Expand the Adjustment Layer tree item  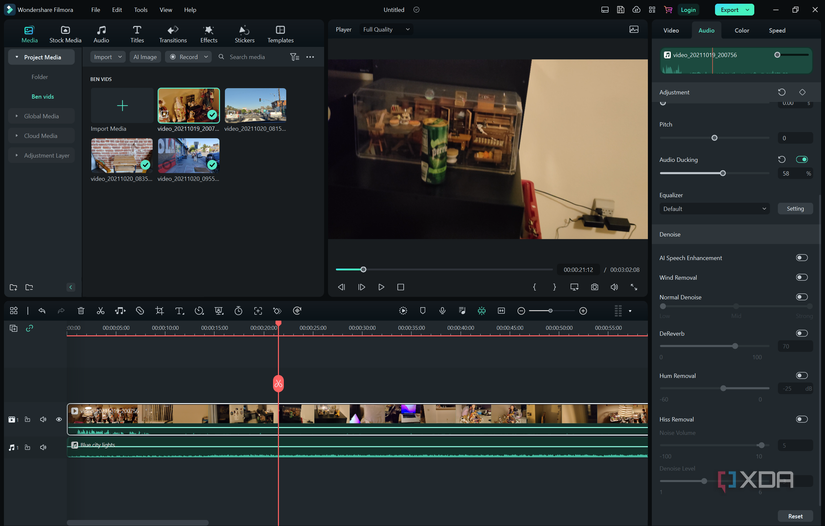click(x=17, y=155)
